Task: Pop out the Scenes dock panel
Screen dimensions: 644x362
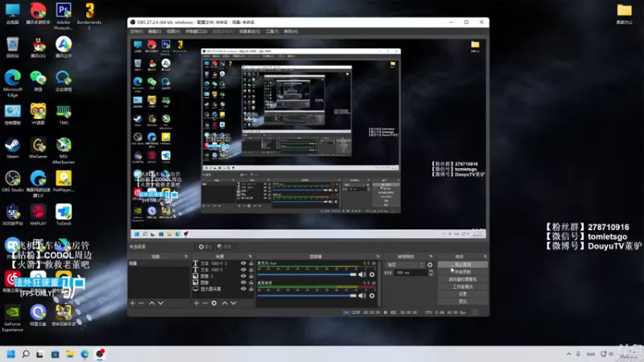Action: click(186, 257)
